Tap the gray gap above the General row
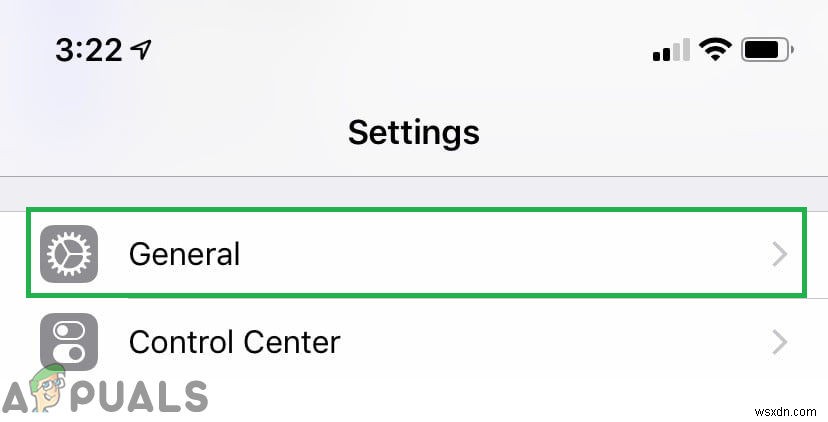The image size is (828, 422). 414,192
